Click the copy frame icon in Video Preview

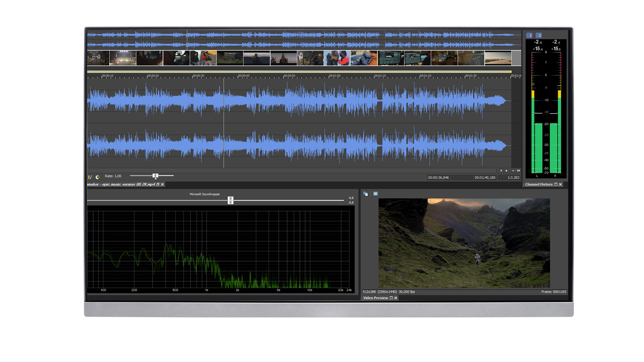click(366, 194)
